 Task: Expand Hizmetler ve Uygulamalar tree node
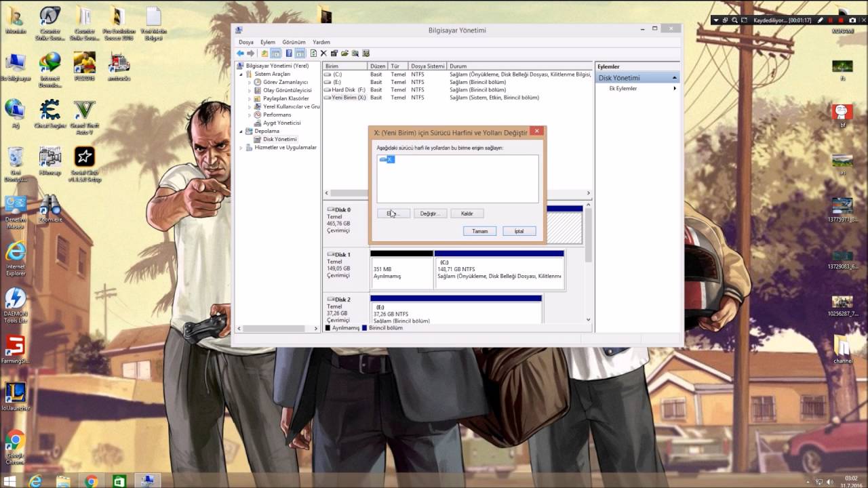click(241, 147)
